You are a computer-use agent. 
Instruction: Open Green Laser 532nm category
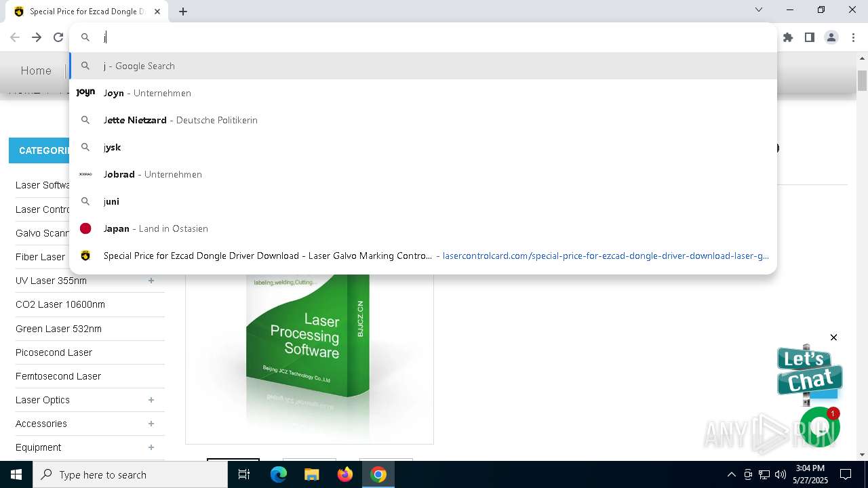coord(58,329)
